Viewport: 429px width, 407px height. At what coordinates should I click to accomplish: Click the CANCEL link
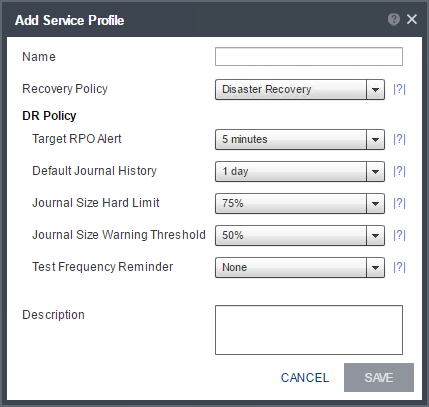coord(305,378)
